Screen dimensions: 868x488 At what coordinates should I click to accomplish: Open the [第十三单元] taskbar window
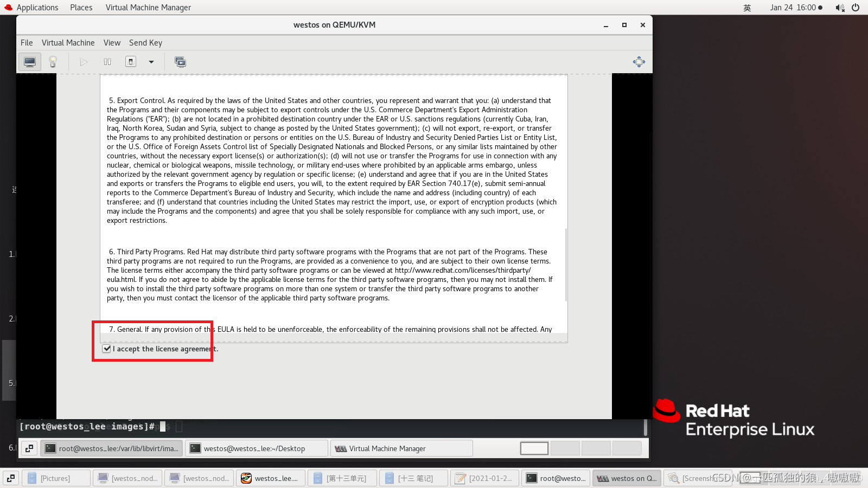tap(342, 478)
